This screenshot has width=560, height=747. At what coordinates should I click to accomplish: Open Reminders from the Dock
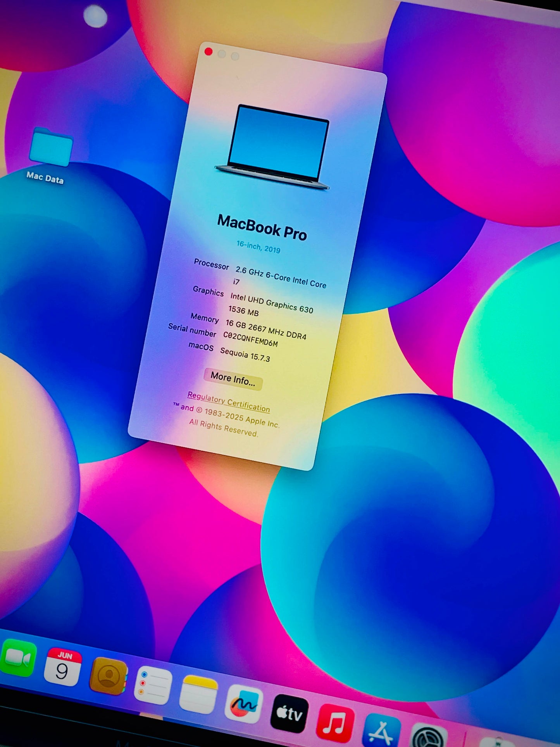(x=153, y=685)
